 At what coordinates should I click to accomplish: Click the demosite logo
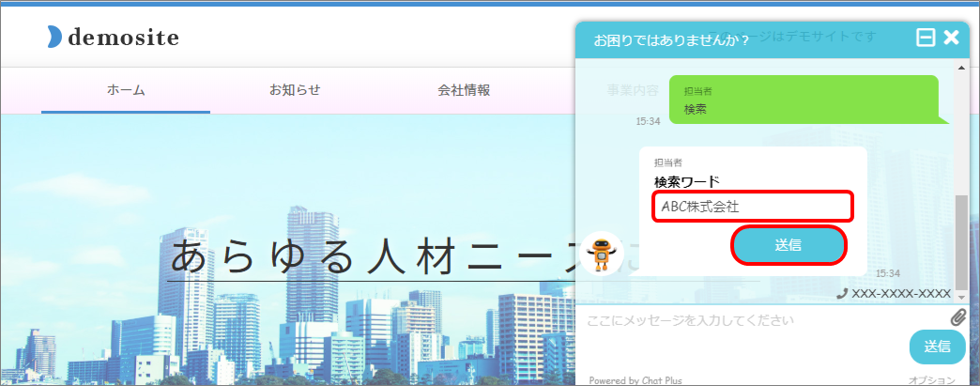pos(114,38)
